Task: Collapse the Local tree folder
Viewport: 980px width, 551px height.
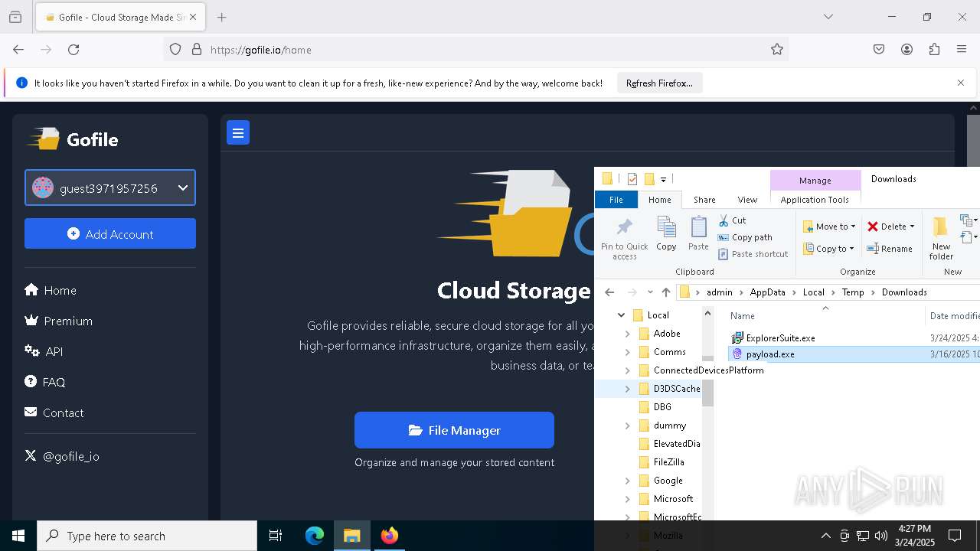Action: (621, 315)
